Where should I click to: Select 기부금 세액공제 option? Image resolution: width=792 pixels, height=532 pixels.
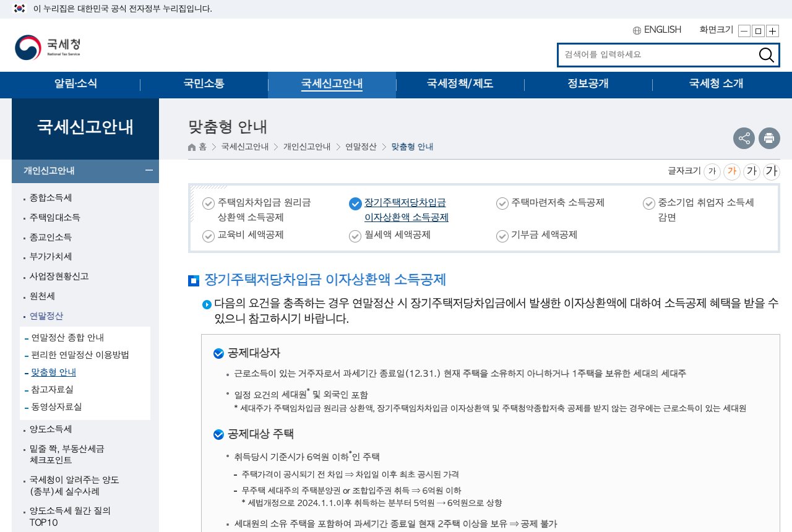[536, 235]
